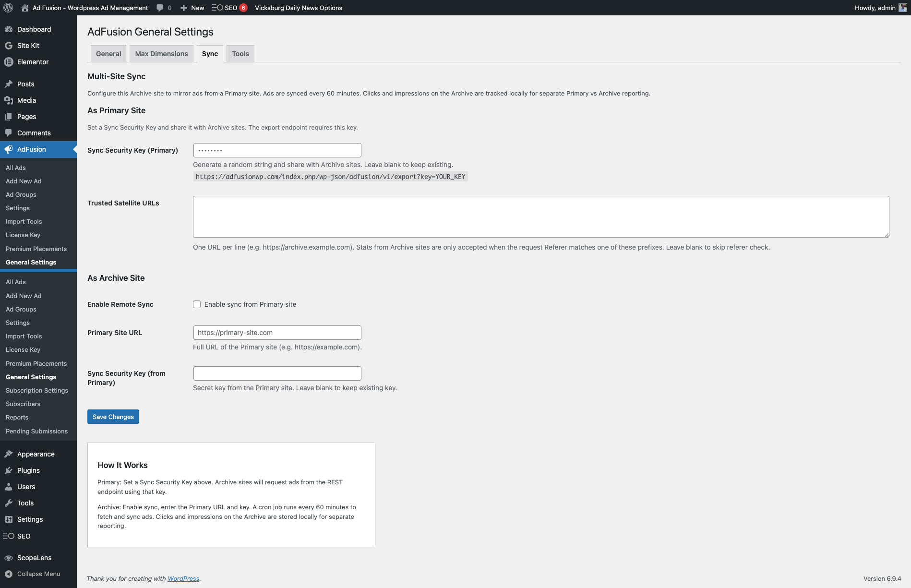The height and width of the screenshot is (588, 911).
Task: Click the admin avatar thumbnail
Action: pyautogui.click(x=903, y=8)
